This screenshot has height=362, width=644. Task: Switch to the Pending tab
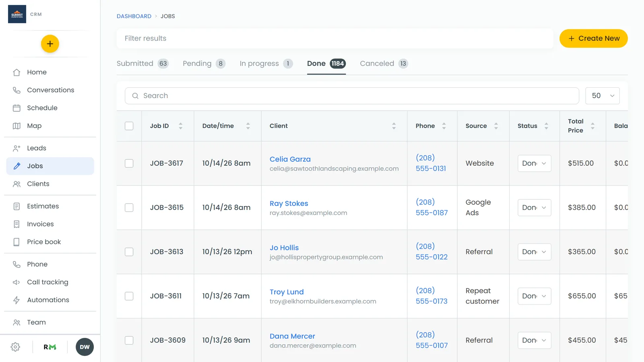pyautogui.click(x=204, y=64)
